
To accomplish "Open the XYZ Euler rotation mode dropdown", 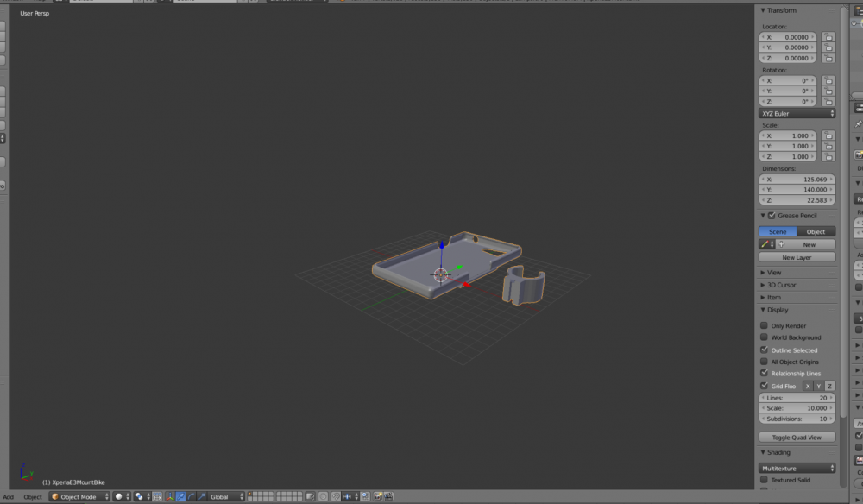I will (797, 113).
